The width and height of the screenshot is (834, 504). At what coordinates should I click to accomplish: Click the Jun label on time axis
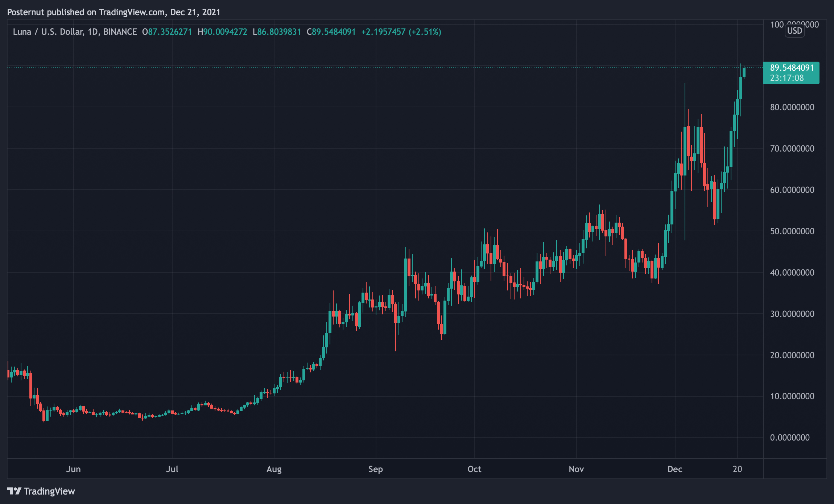point(73,469)
